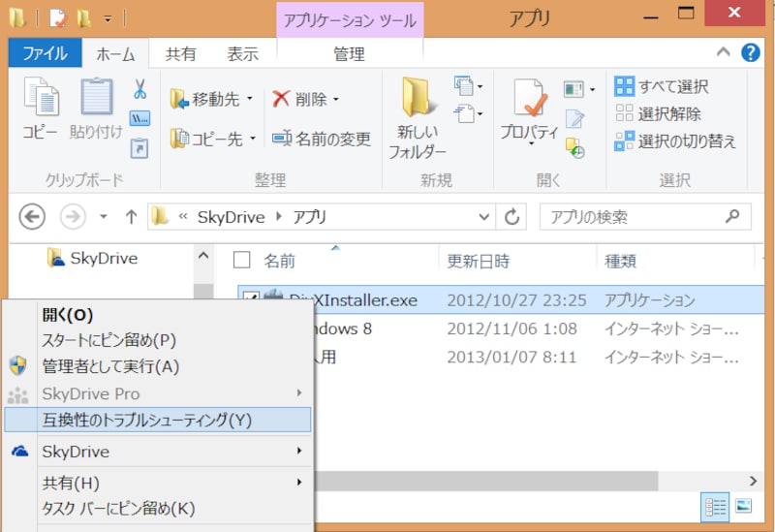Expand the SkyDrive Pro submenu arrow

coord(299,393)
